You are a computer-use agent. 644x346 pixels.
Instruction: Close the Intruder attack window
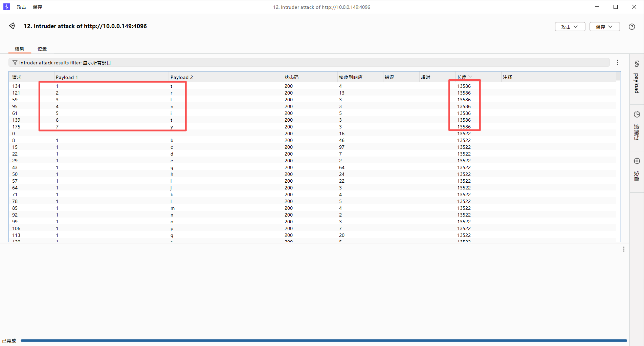coord(634,7)
